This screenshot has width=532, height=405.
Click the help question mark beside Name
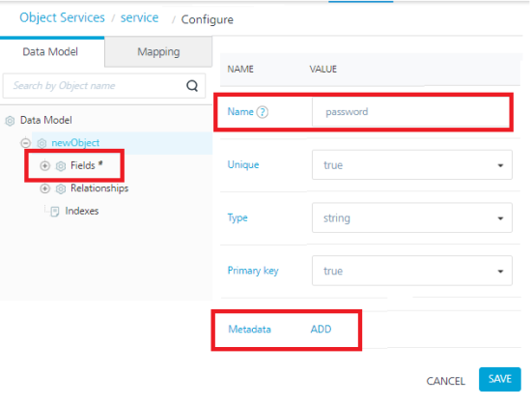pyautogui.click(x=262, y=112)
